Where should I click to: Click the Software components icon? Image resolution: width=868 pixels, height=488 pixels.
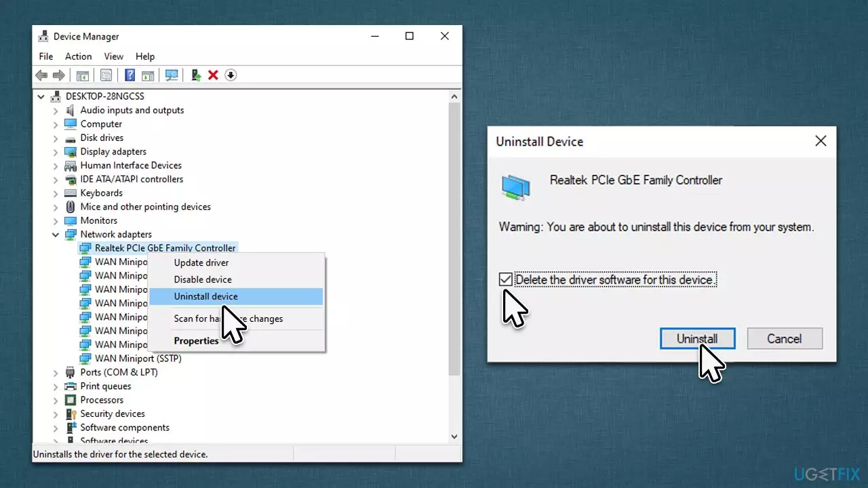(71, 428)
